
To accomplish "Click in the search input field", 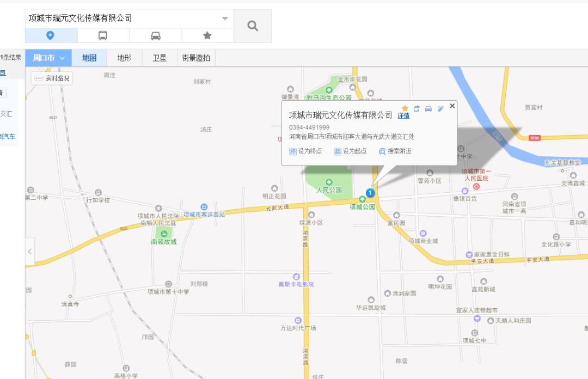I will coord(122,19).
